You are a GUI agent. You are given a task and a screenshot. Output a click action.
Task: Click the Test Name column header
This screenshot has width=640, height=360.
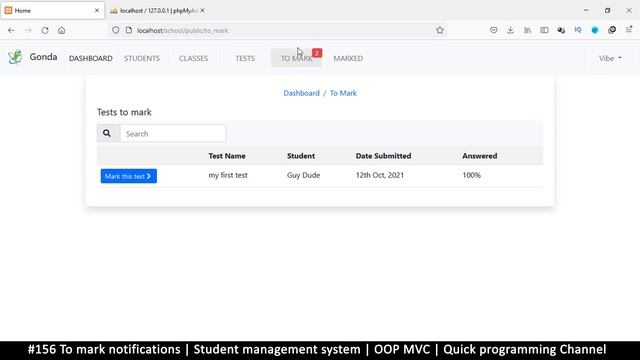(227, 156)
